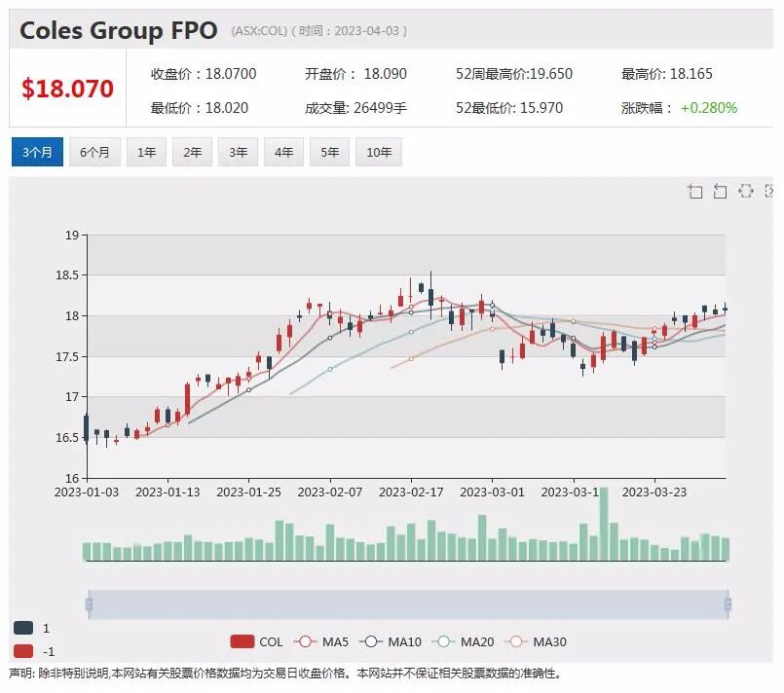
Task: Select the 3个月 time range tab
Action: coord(38,152)
